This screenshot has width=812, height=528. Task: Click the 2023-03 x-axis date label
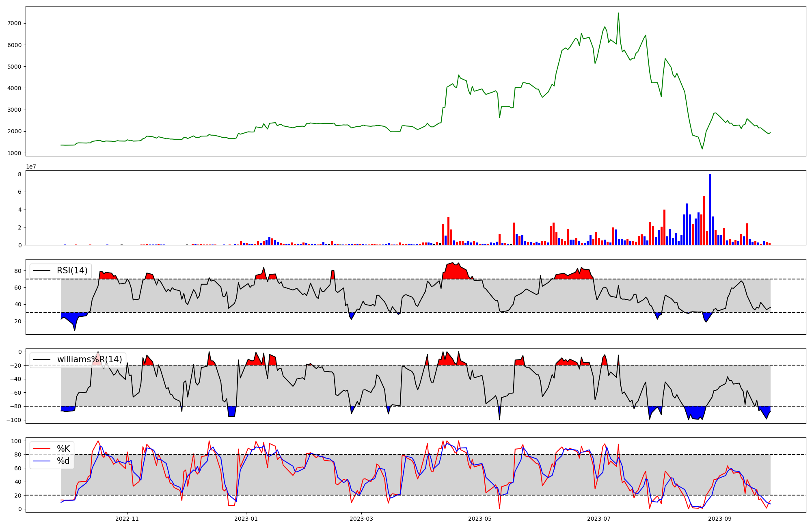click(361, 519)
